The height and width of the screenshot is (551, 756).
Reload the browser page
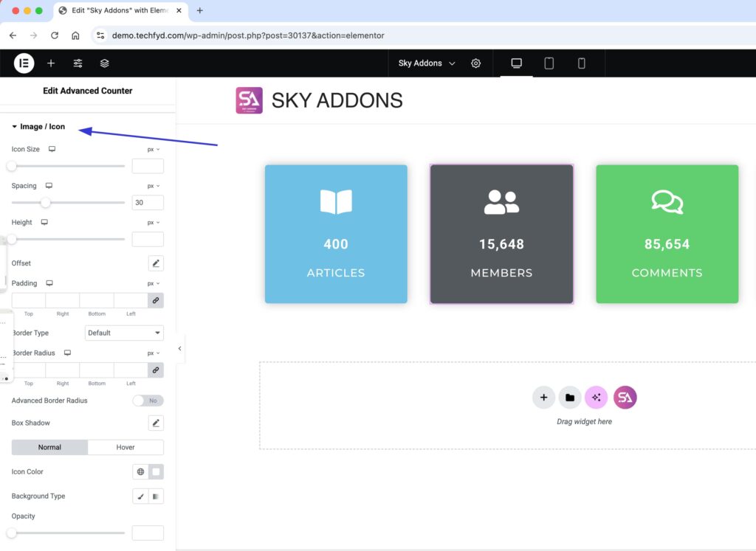tap(55, 35)
